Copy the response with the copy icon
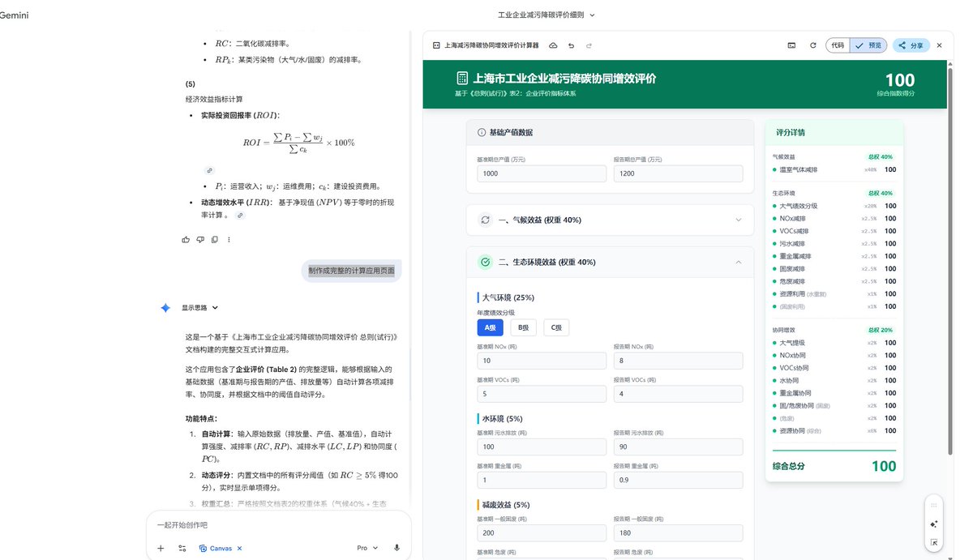 click(215, 240)
